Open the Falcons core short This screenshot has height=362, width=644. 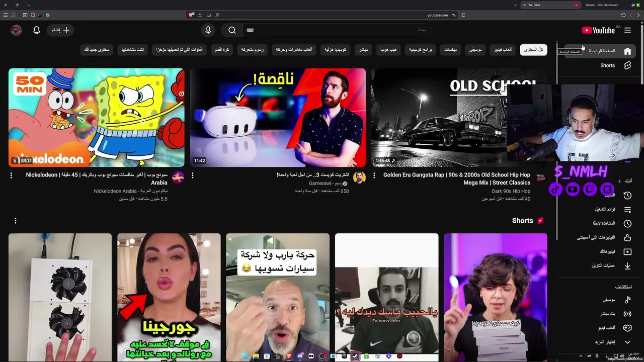point(386,297)
